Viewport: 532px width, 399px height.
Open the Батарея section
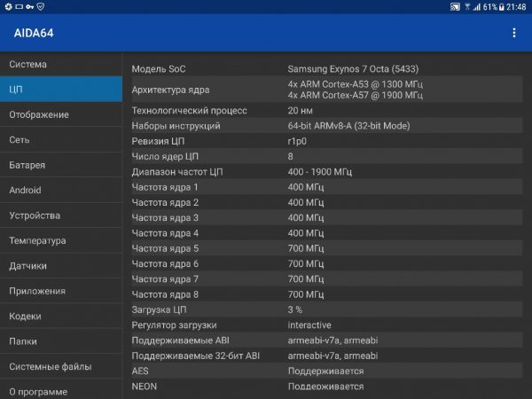pos(61,165)
